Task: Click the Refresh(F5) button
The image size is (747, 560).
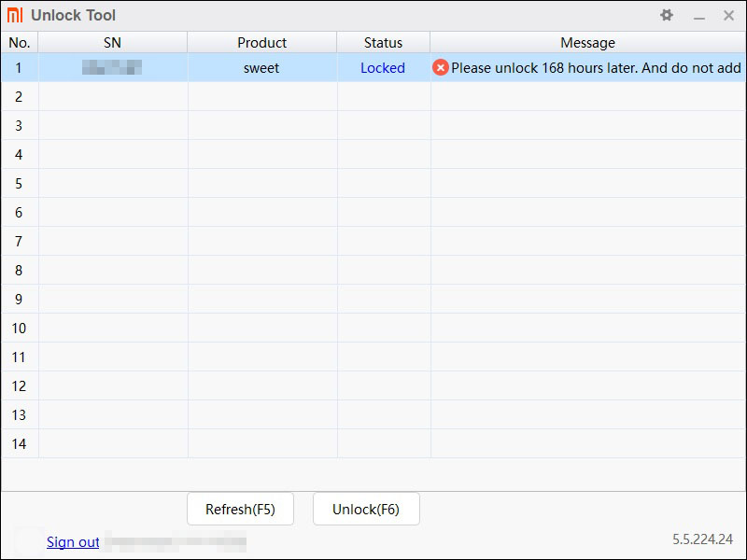Action: click(x=240, y=509)
